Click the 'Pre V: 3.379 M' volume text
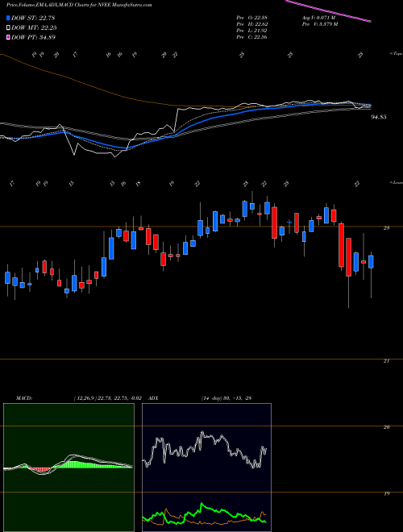Image resolution: width=403 pixels, height=532 pixels. tap(319, 24)
